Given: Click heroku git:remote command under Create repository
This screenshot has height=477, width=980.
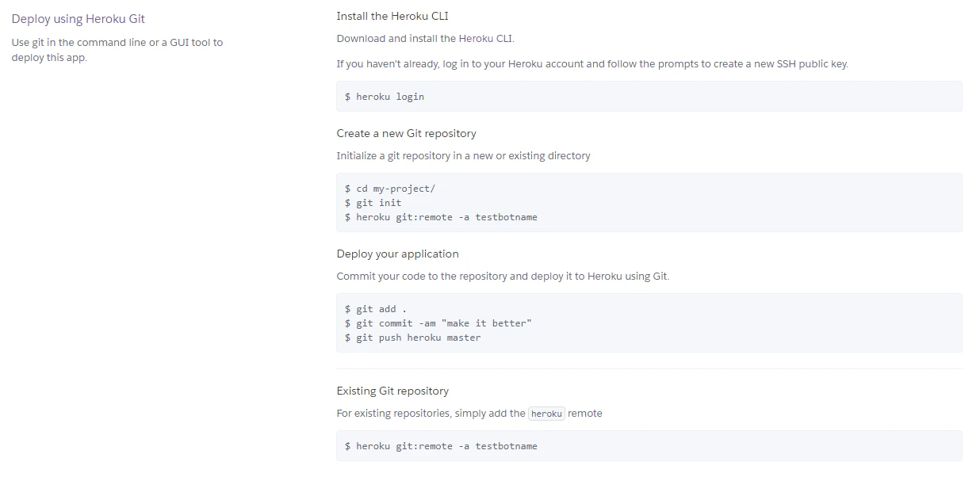Looking at the screenshot, I should coord(441,217).
